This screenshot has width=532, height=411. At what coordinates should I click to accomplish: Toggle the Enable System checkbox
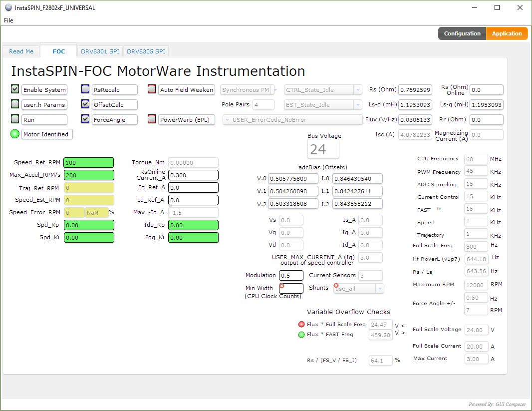[15, 89]
